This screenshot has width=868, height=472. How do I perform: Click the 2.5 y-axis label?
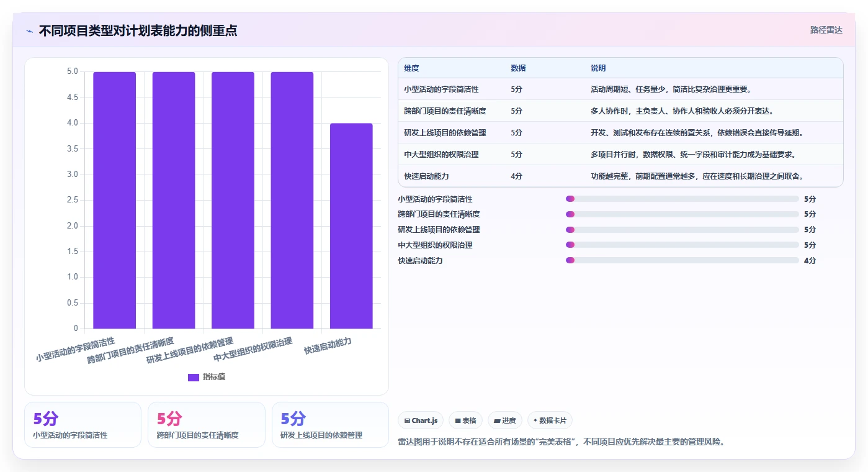click(73, 200)
